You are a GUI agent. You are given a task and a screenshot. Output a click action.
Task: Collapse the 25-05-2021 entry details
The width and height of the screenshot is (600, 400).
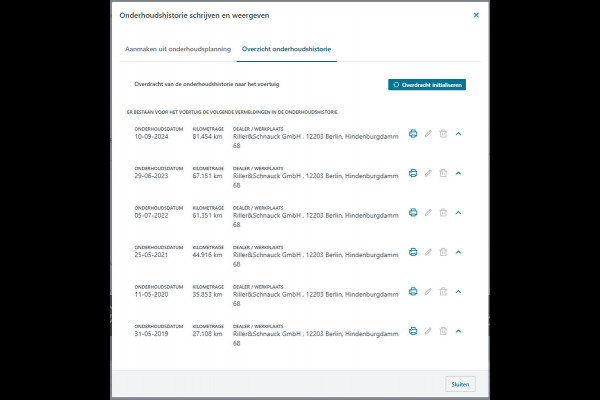[458, 252]
